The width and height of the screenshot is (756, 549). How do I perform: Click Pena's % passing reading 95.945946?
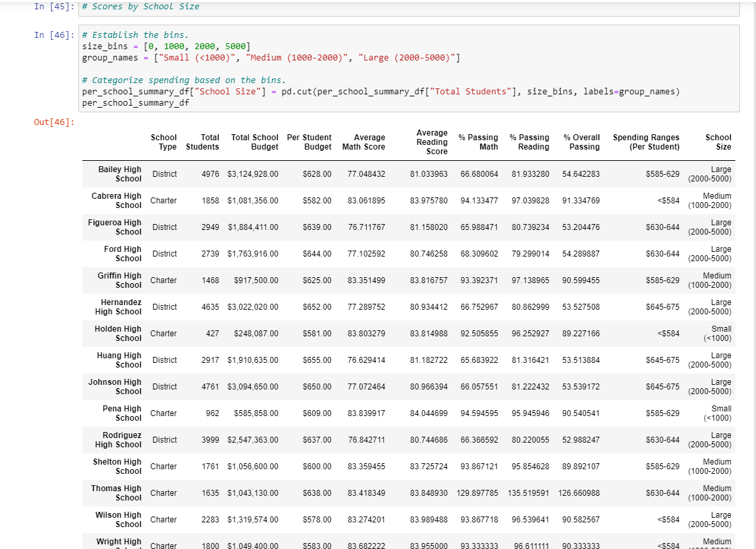click(530, 413)
